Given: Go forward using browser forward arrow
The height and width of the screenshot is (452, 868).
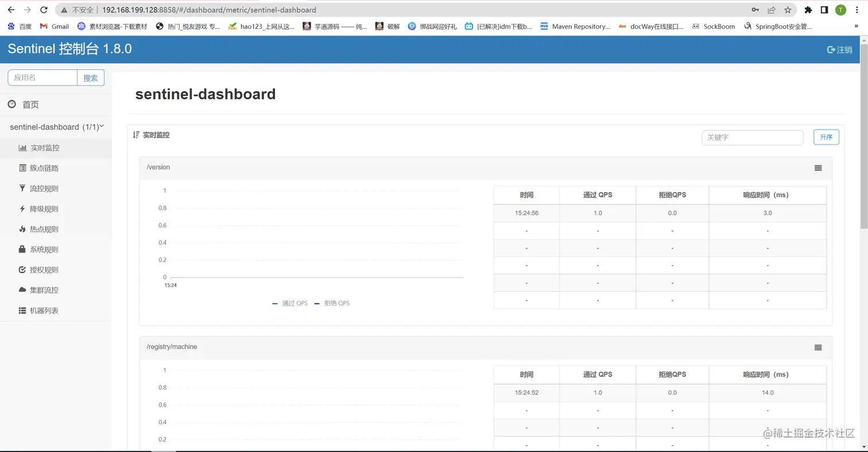Looking at the screenshot, I should click(27, 10).
